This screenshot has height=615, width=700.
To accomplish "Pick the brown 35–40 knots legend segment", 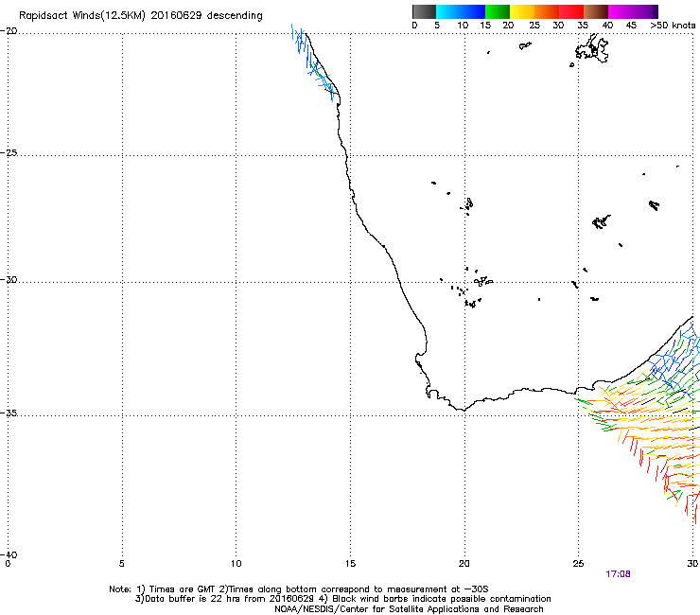I will point(596,11).
